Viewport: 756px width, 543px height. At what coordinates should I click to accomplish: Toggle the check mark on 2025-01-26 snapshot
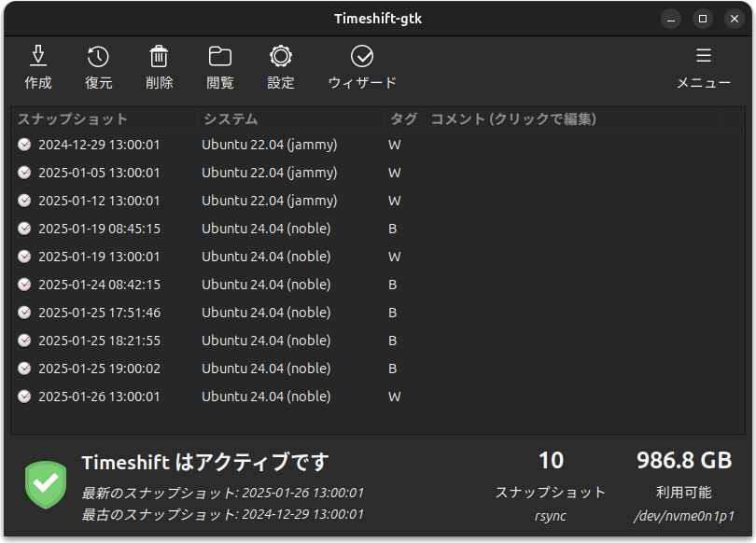(x=22, y=396)
